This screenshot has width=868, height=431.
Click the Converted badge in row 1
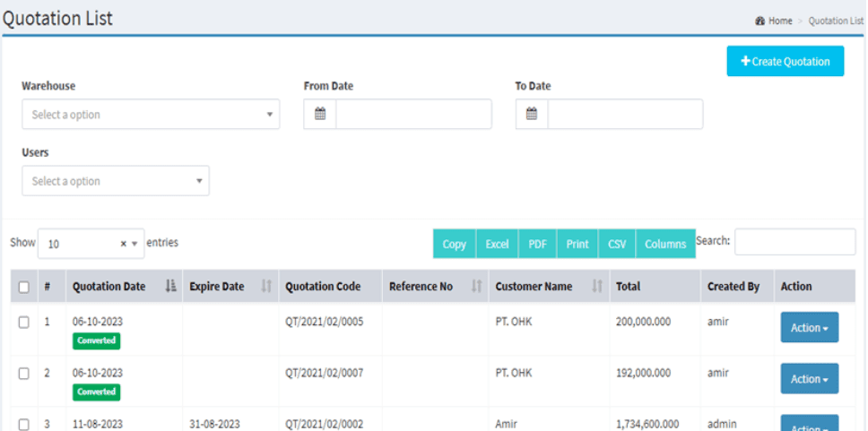(x=96, y=340)
